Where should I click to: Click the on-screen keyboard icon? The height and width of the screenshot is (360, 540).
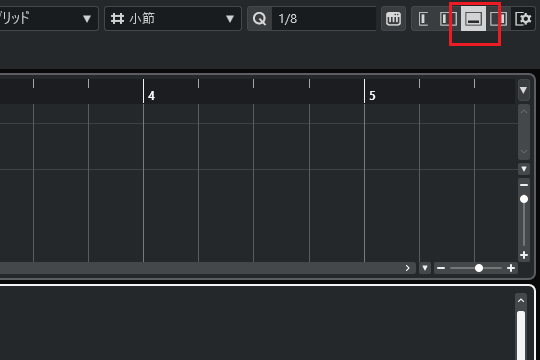[x=393, y=19]
